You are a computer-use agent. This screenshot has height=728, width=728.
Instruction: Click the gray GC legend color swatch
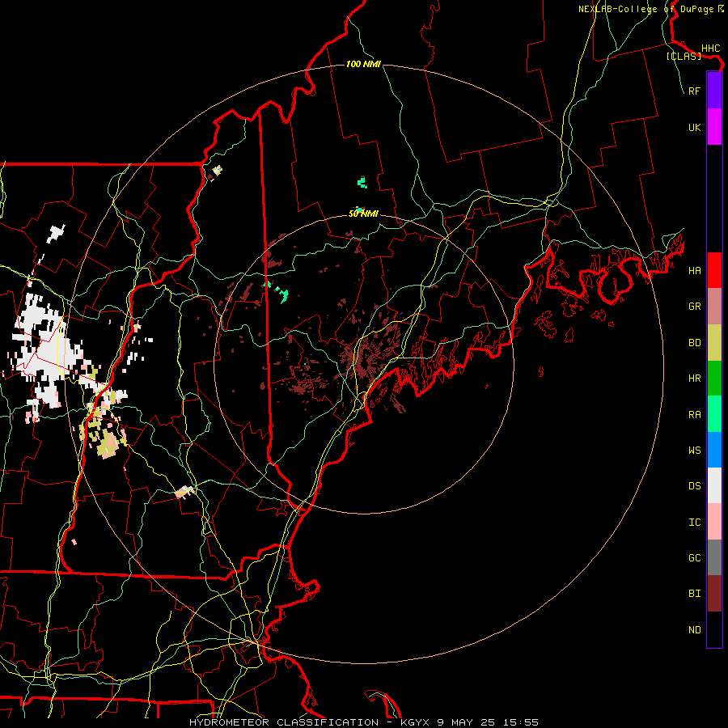pos(714,557)
